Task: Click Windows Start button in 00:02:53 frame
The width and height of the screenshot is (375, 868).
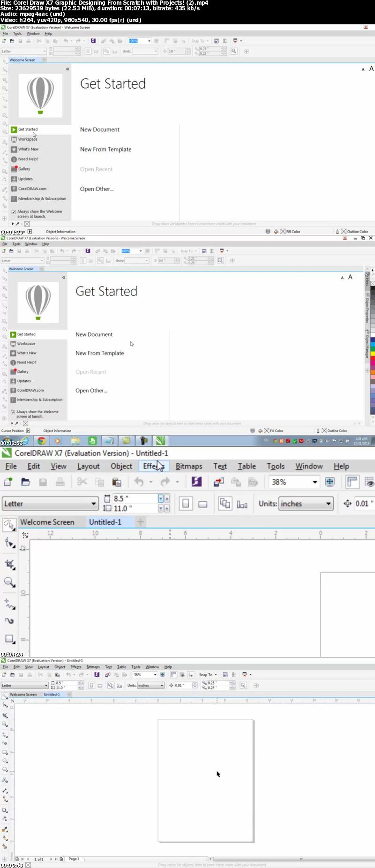Action: 8,441
